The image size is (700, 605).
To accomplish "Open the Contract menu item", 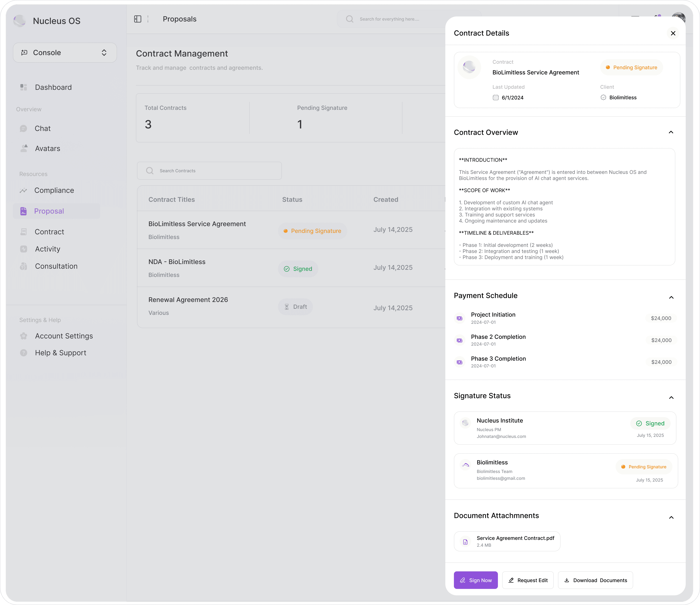I will tap(49, 232).
